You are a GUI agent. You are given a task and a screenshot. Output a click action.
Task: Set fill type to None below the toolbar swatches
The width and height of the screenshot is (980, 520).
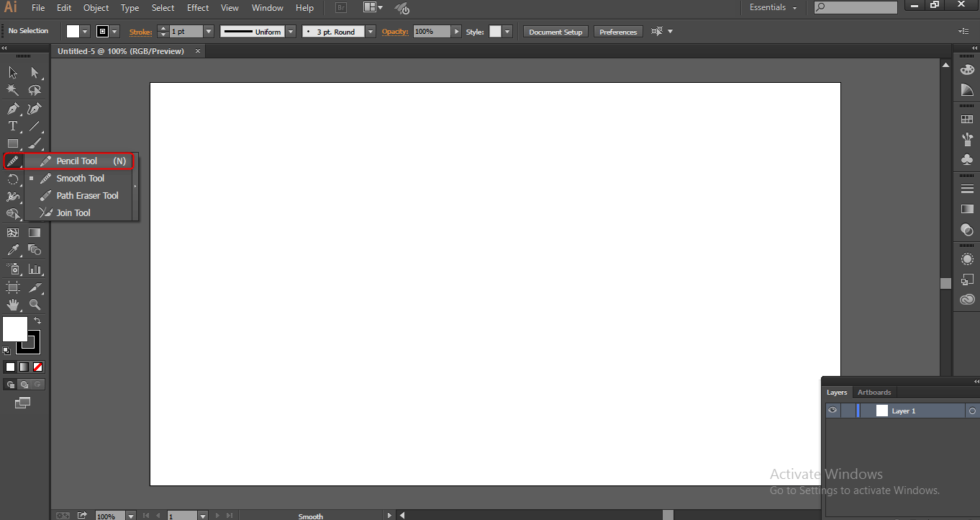click(38, 367)
